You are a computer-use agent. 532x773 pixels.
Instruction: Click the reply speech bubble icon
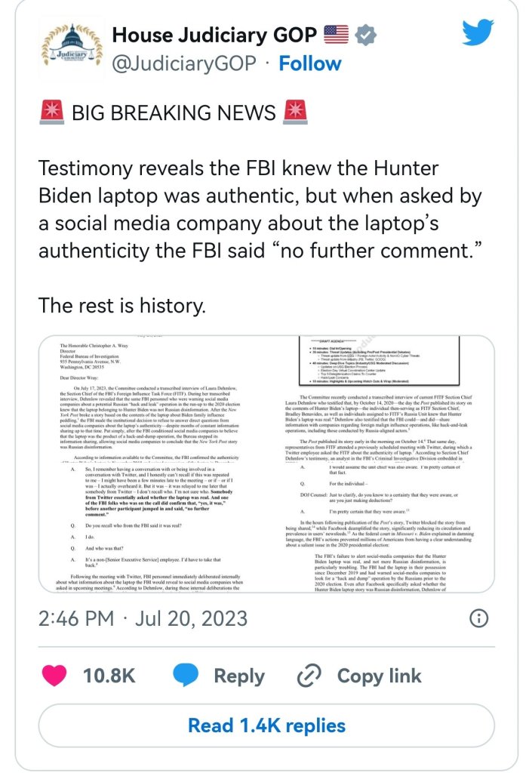tap(187, 676)
